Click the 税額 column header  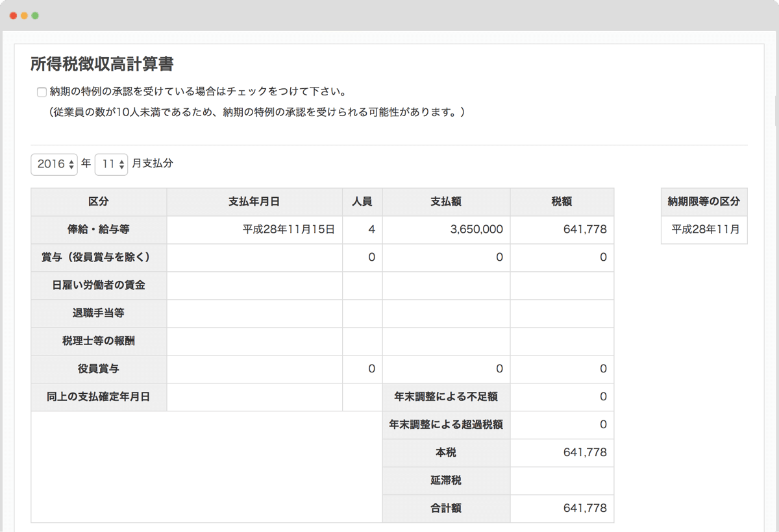(x=562, y=202)
